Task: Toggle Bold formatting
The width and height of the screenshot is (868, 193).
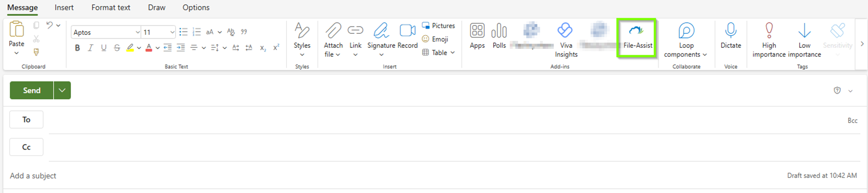Action: pos(77,48)
